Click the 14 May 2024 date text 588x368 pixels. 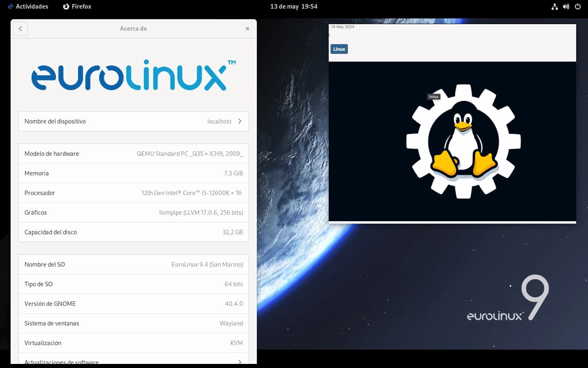click(x=342, y=27)
